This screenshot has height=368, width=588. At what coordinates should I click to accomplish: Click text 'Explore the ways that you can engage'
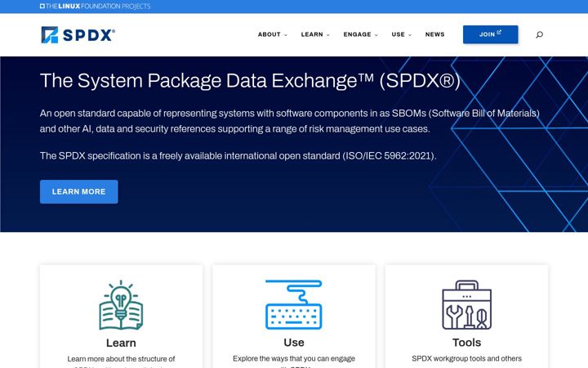(294, 359)
